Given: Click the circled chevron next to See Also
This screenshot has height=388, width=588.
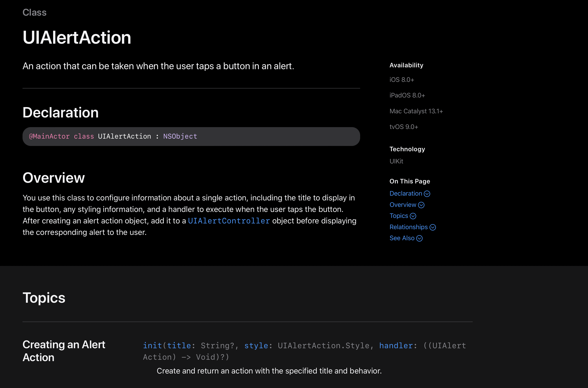Looking at the screenshot, I should coord(419,238).
